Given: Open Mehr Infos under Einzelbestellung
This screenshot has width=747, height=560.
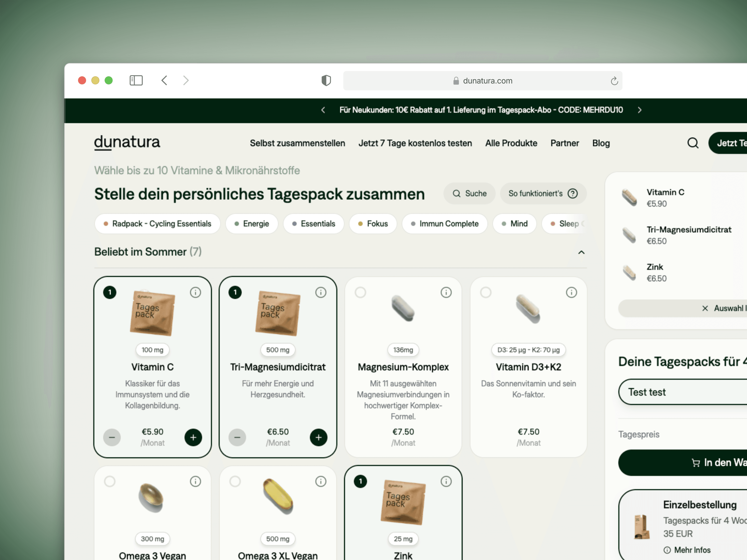Looking at the screenshot, I should (687, 550).
